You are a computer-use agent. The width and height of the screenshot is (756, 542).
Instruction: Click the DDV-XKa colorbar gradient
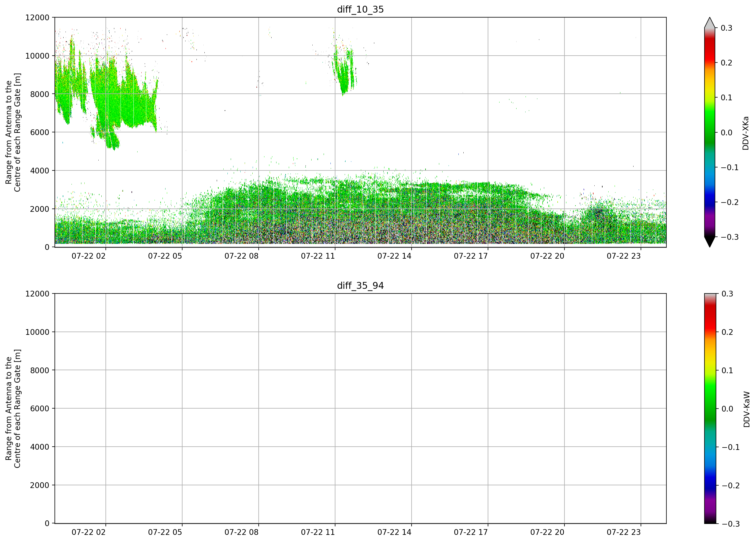710,132
